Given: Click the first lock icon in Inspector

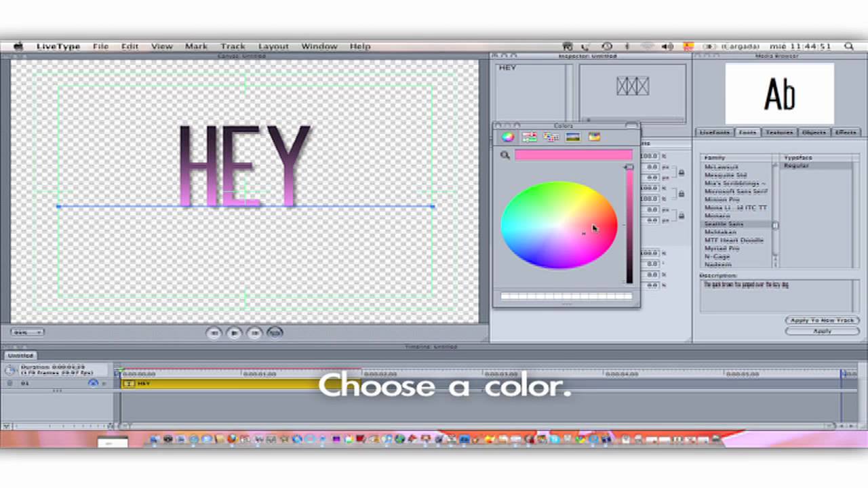Looking at the screenshot, I should 681,173.
